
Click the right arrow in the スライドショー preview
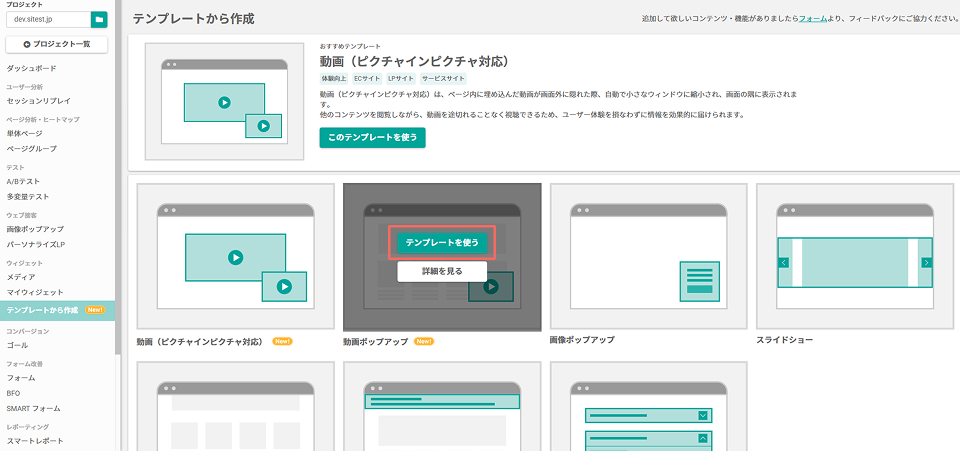926,263
